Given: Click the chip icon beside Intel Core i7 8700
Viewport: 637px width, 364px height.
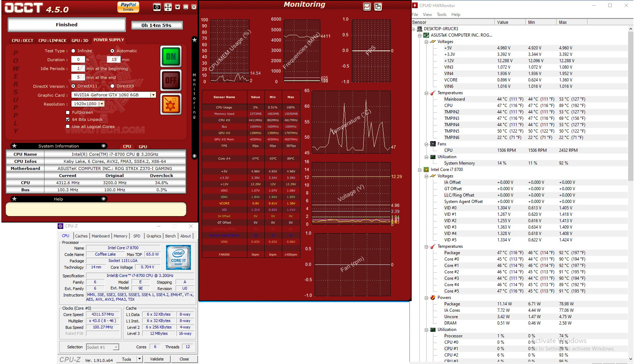Looking at the screenshot, I should 426,170.
